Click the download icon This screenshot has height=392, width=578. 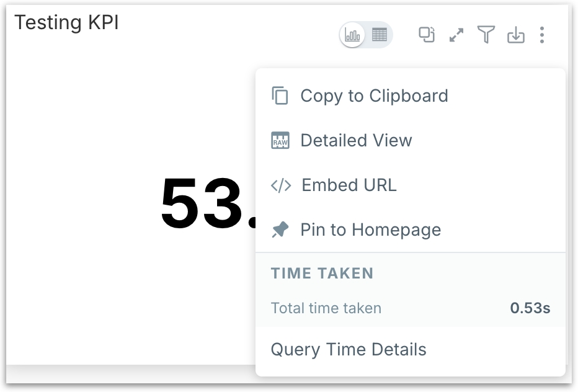(x=515, y=35)
